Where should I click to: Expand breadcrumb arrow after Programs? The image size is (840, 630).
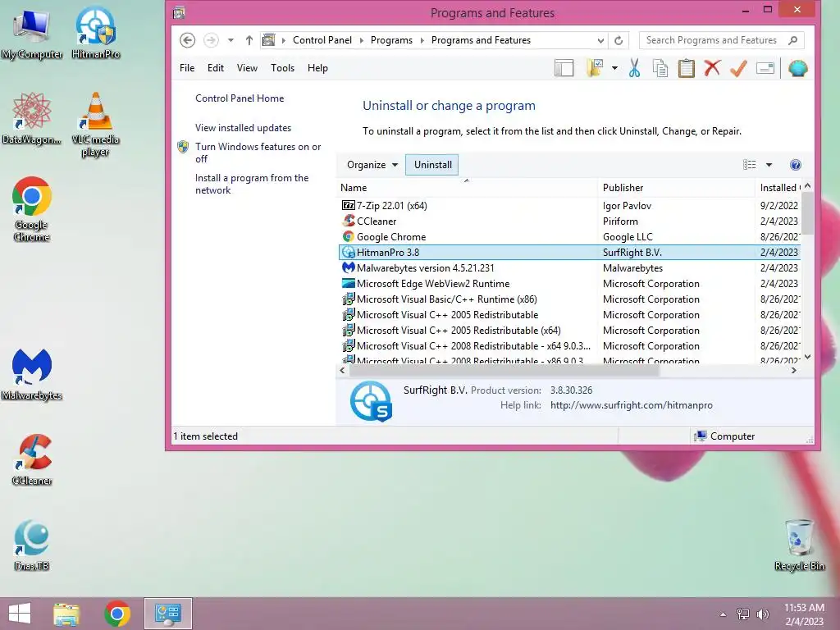[x=422, y=40]
